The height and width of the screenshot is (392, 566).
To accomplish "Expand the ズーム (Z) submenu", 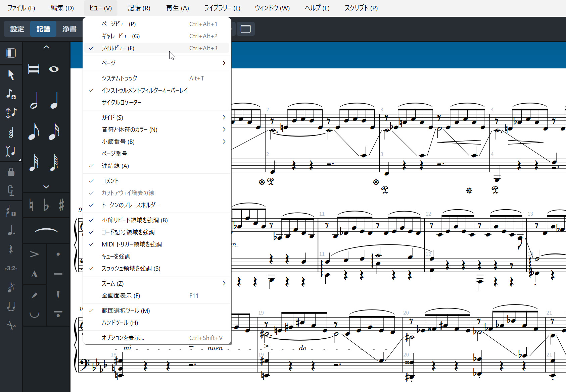I will pyautogui.click(x=157, y=284).
